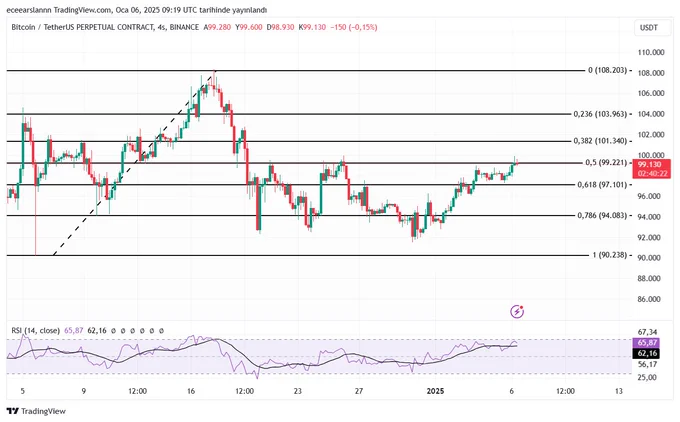Select the 0 (108.203) Fibonacci label
The height and width of the screenshot is (422, 680).
[x=608, y=70]
